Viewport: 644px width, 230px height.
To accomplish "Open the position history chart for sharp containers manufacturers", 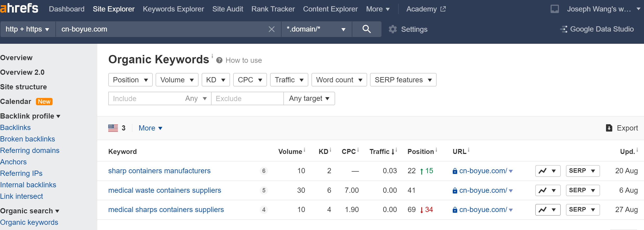I will pos(548,171).
